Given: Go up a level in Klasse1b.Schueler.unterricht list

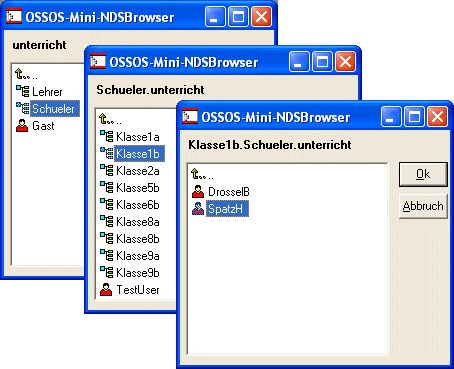Looking at the screenshot, I should 202,174.
